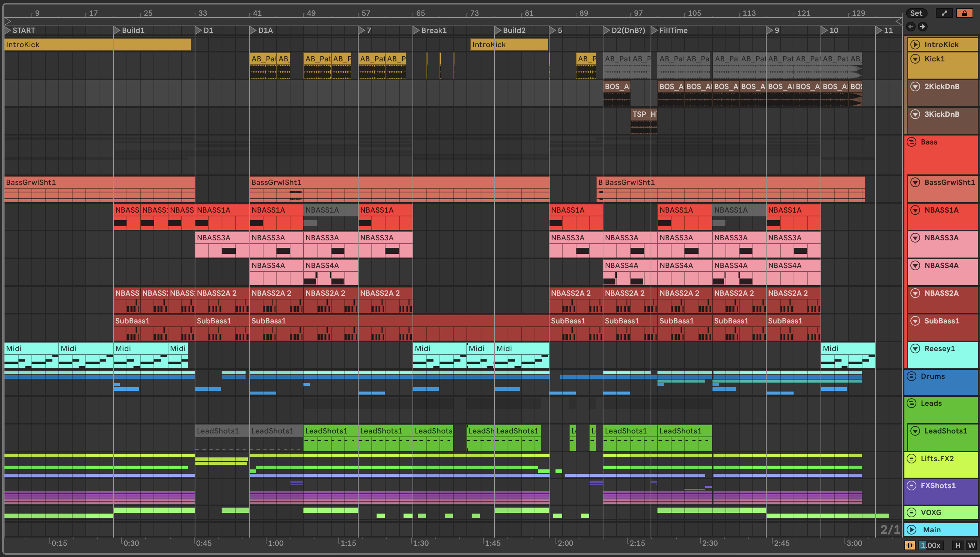
Task: Jump to the previous locator arrow
Action: (x=911, y=27)
